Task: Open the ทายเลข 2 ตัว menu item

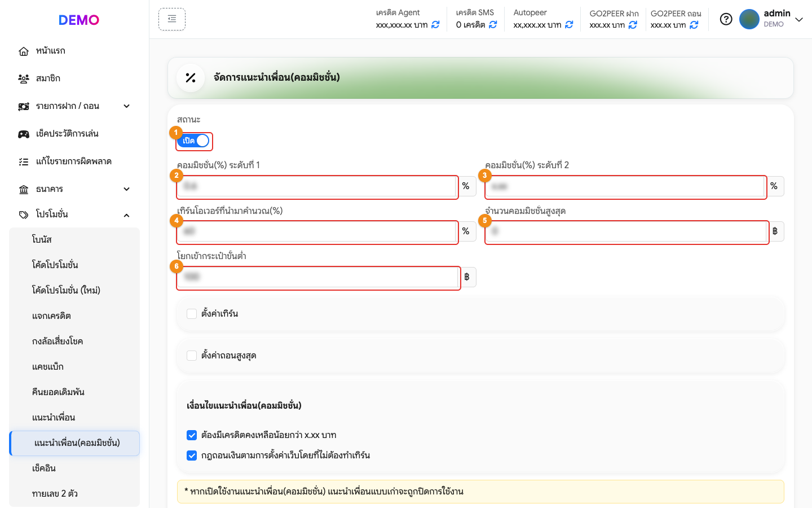Action: (74, 494)
